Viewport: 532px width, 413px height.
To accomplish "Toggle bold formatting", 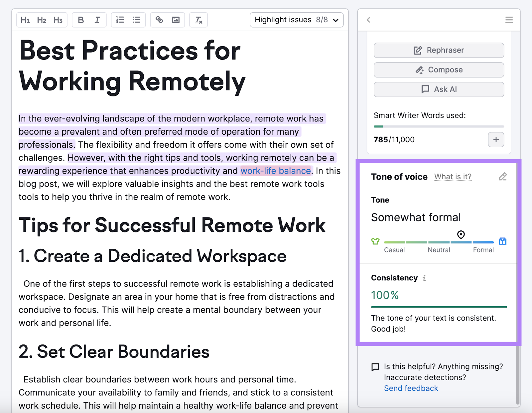I will click(81, 20).
